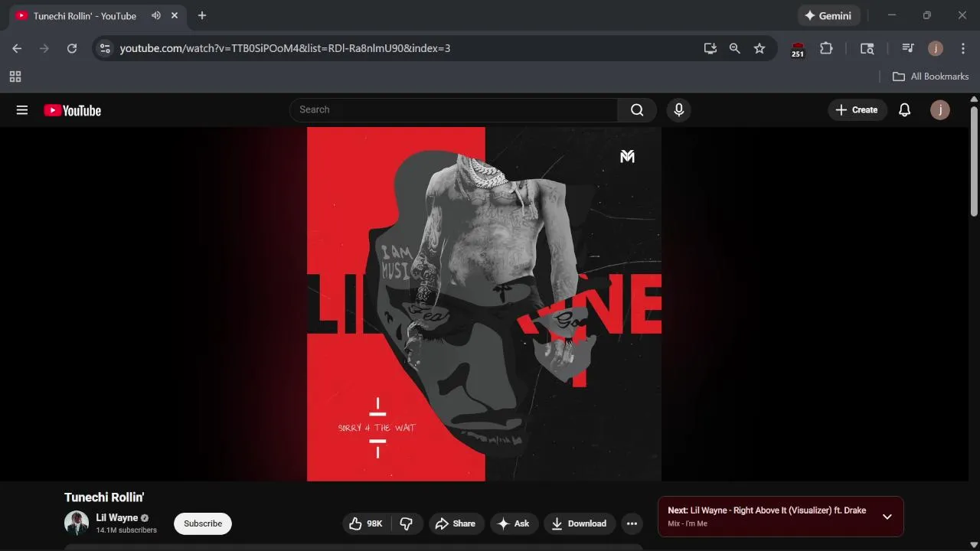Share the video
Viewport: 980px width, 551px height.
coord(456,523)
